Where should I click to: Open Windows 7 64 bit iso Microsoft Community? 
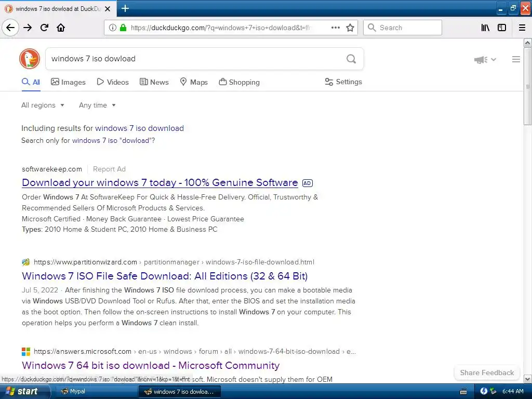click(x=151, y=365)
